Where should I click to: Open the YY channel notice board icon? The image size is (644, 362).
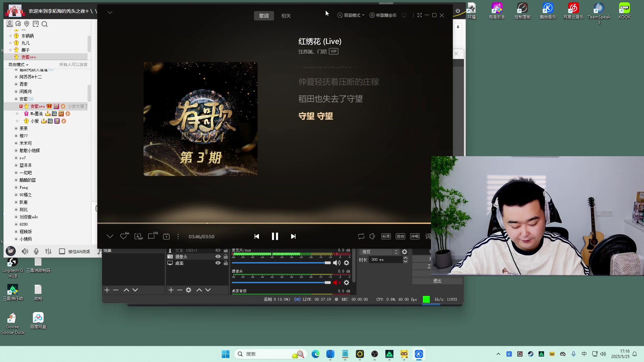point(36,24)
